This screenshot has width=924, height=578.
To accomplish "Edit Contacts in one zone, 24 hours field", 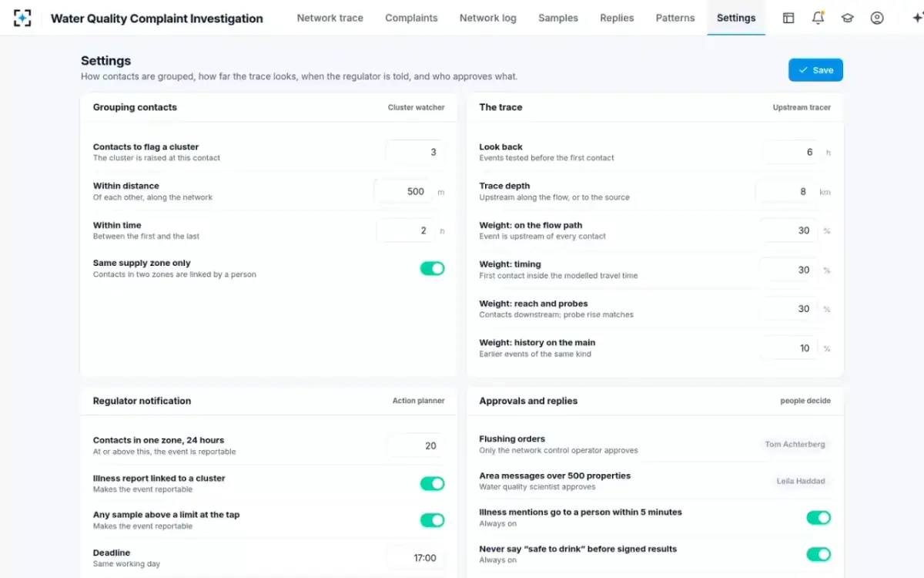I will (416, 445).
